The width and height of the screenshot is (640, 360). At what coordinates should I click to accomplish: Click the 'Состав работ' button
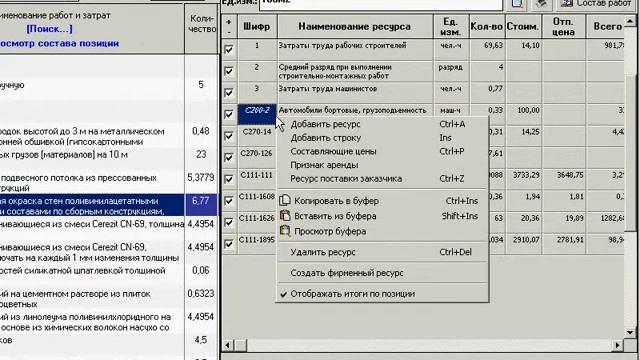[x=597, y=3]
